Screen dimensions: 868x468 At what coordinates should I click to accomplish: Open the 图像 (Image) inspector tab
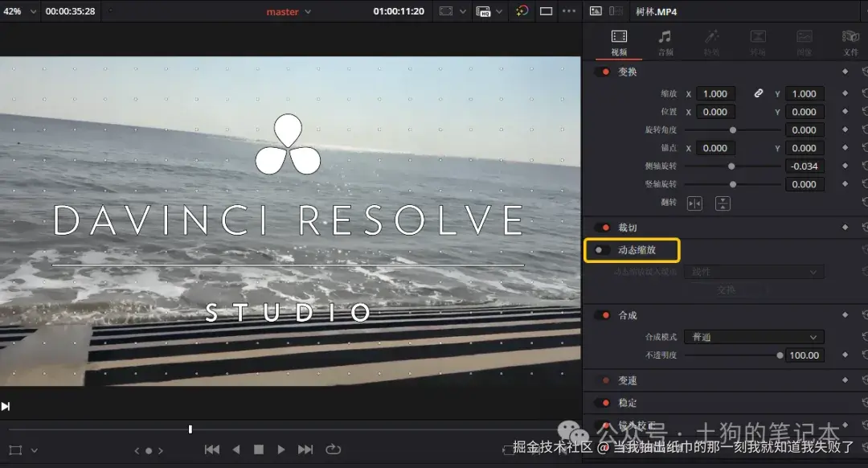pyautogui.click(x=805, y=43)
